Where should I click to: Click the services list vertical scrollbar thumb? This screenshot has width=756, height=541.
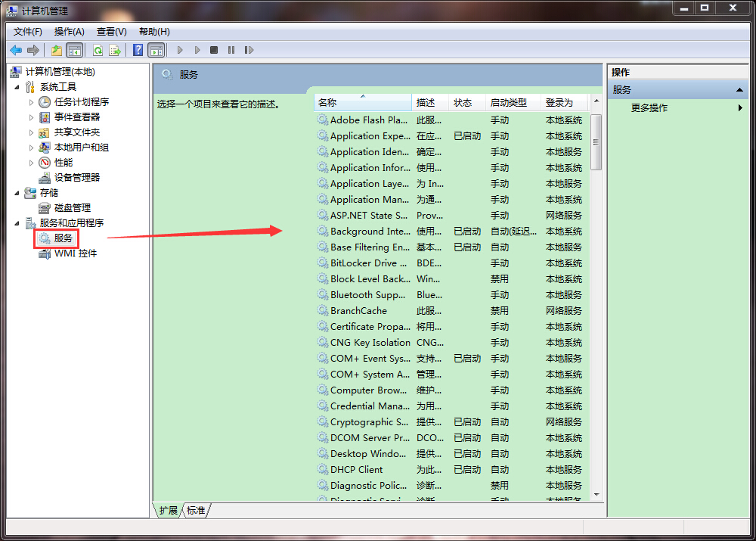click(x=596, y=142)
